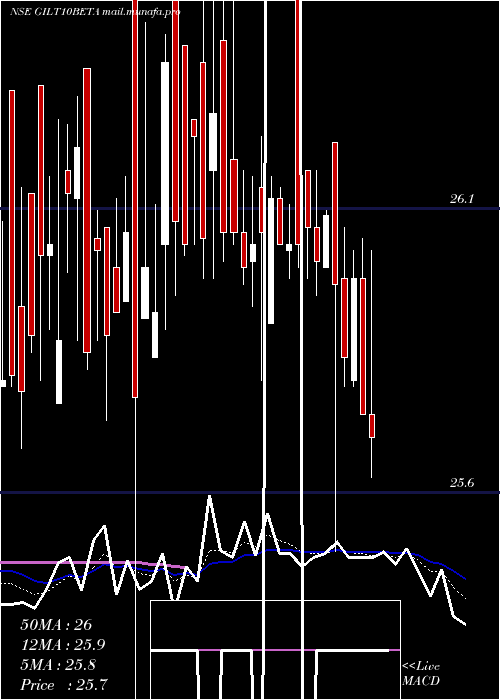Click the last red candlestick near 25.7
Viewport: 500px width, 700px height.
point(372,426)
